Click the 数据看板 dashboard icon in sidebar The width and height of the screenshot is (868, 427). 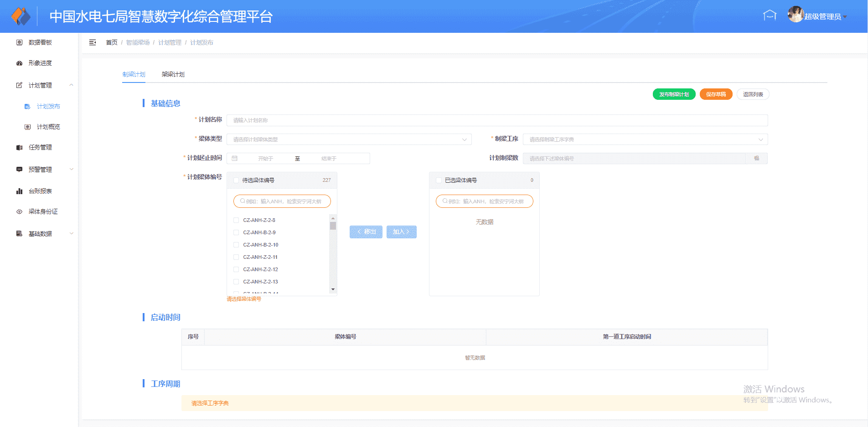(x=19, y=42)
